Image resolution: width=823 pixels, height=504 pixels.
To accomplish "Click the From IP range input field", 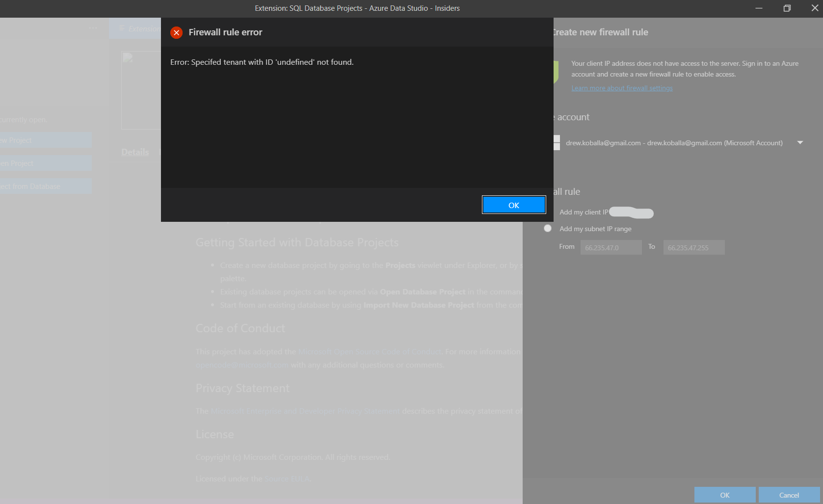I will [x=611, y=247].
